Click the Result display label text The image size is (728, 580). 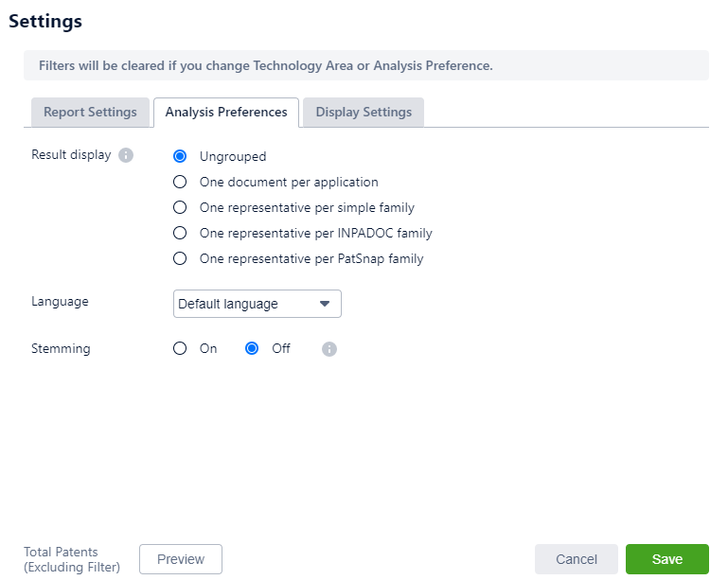pos(71,155)
